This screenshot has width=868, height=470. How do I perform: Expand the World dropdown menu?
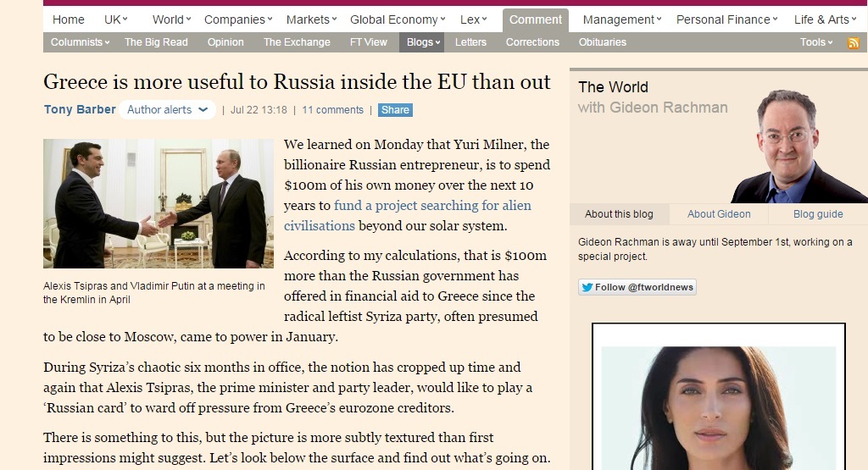(171, 20)
